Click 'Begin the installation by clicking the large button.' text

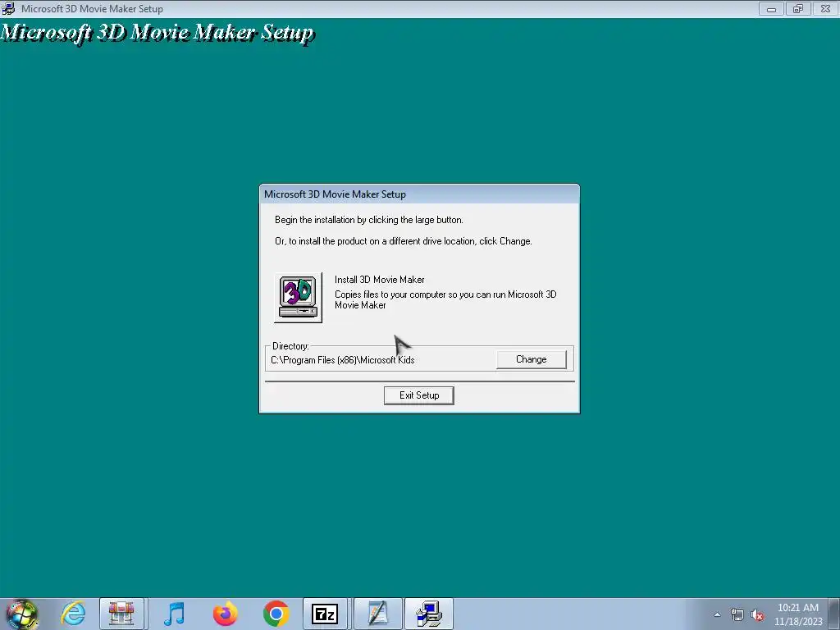[x=369, y=220]
